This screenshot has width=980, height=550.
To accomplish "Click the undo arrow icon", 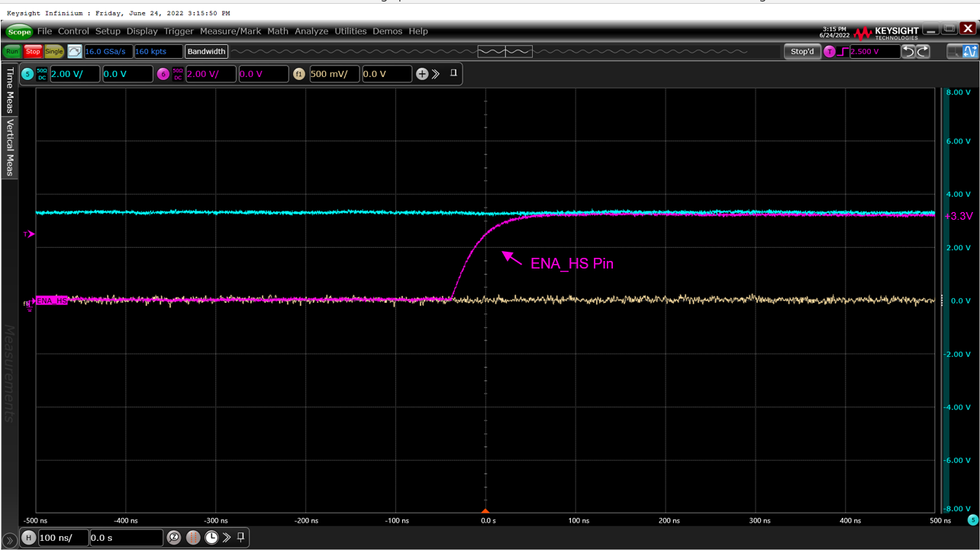I will point(908,51).
